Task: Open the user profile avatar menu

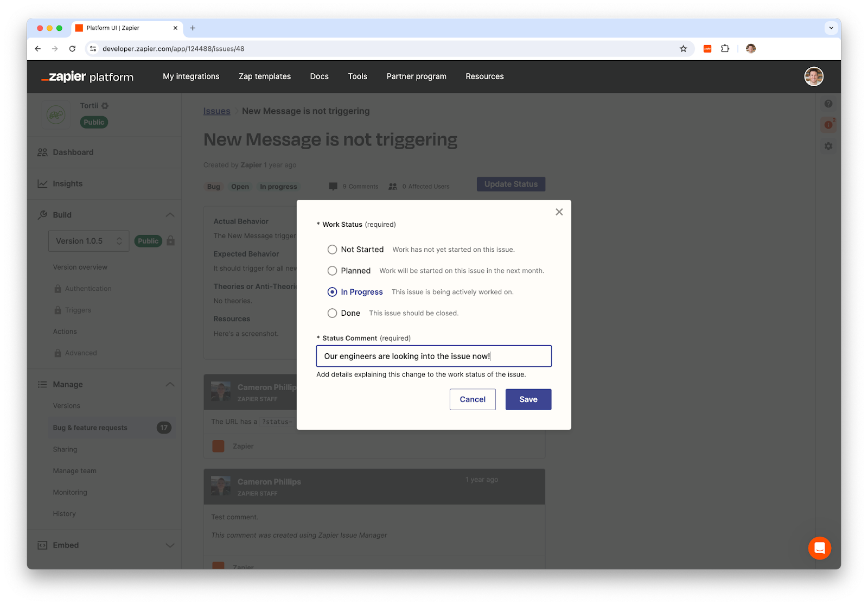Action: [x=814, y=77]
